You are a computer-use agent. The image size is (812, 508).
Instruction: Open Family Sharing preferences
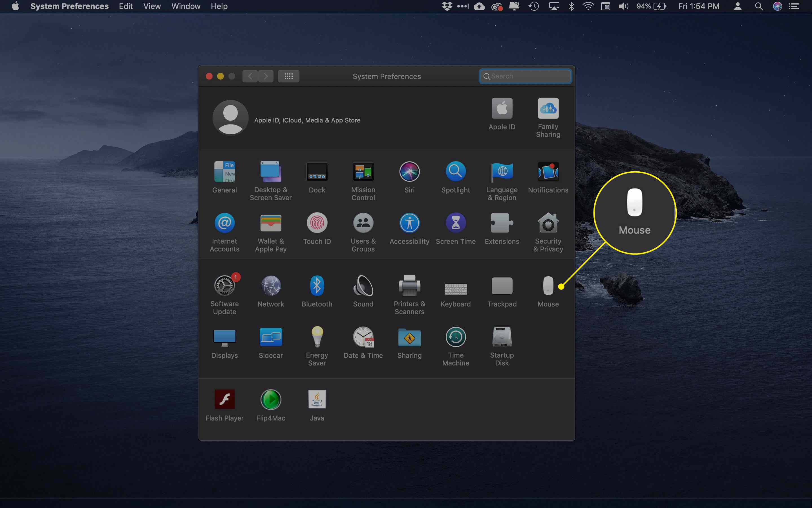point(548,118)
